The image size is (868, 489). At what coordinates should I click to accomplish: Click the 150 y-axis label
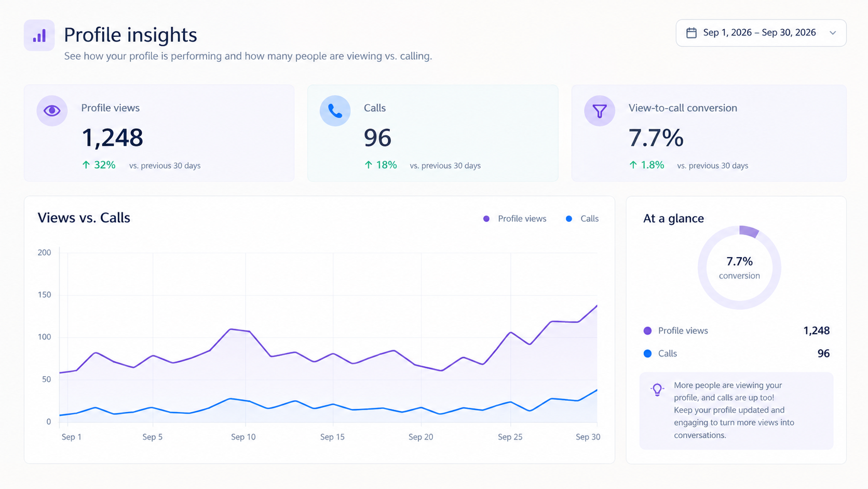point(45,295)
